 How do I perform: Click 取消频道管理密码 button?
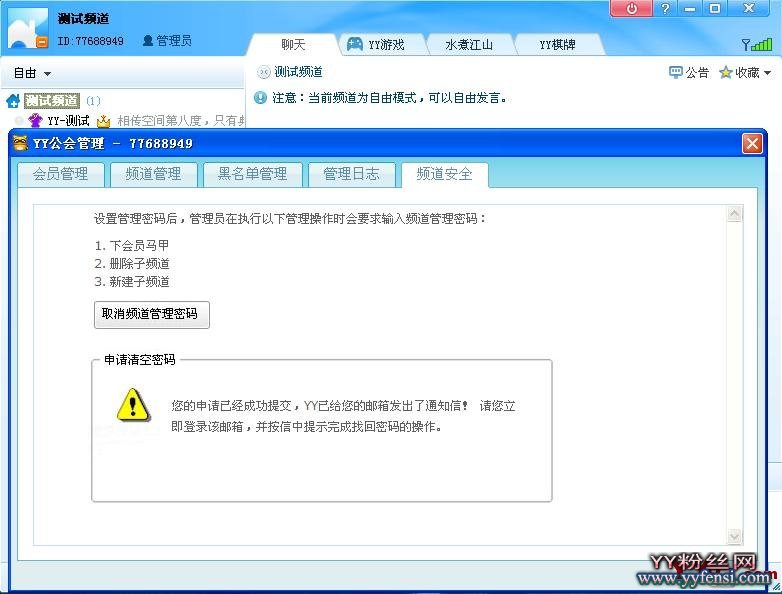click(152, 315)
